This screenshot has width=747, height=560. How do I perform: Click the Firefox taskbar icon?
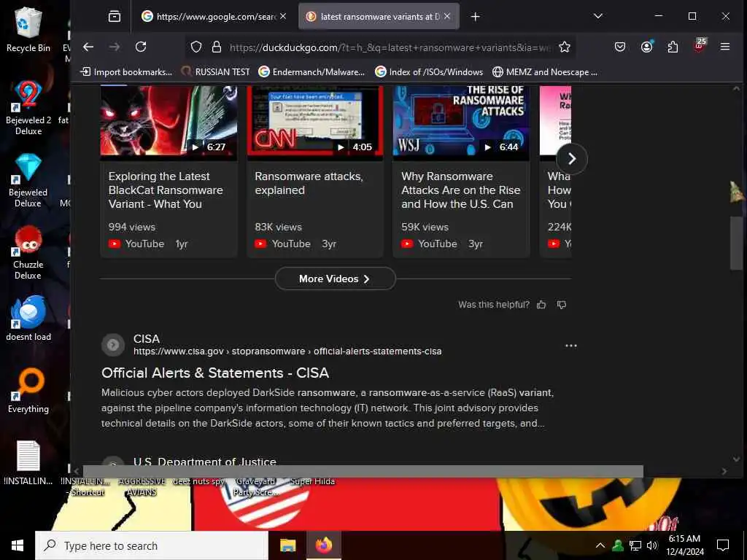(x=324, y=545)
